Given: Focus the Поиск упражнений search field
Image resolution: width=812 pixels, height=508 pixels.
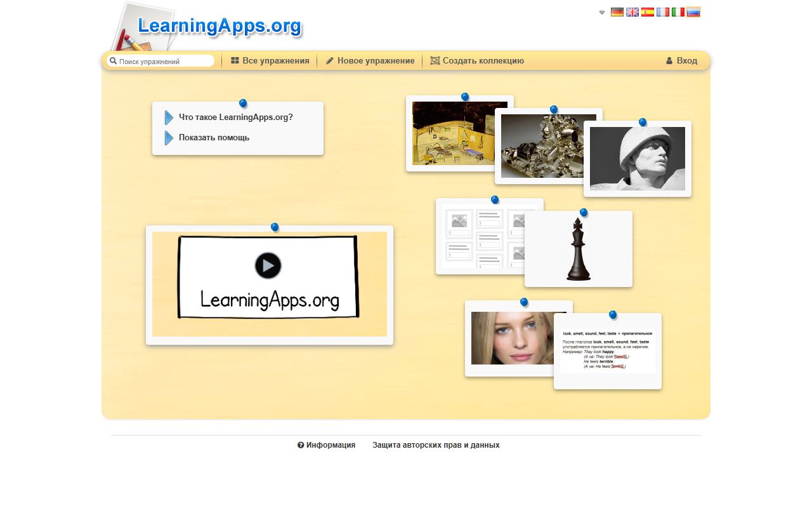Looking at the screenshot, I should (x=160, y=61).
